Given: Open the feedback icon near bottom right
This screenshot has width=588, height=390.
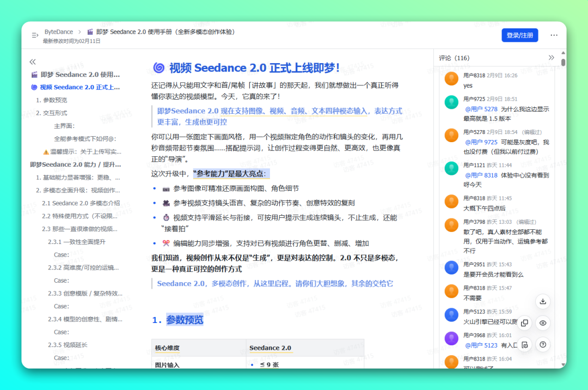Looking at the screenshot, I should pos(524,345).
